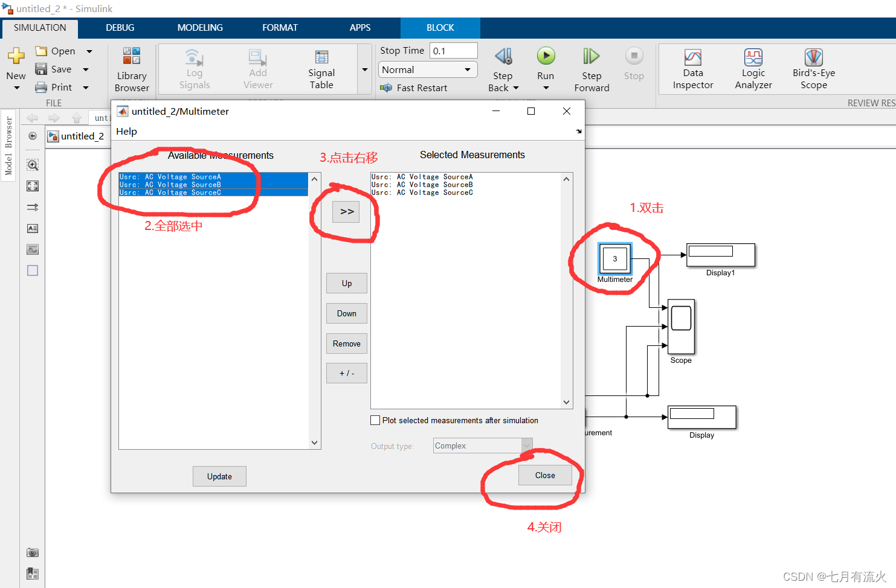Select Usrc: AC Voltage SourceB in Available list
This screenshot has height=588, width=896.
point(213,185)
